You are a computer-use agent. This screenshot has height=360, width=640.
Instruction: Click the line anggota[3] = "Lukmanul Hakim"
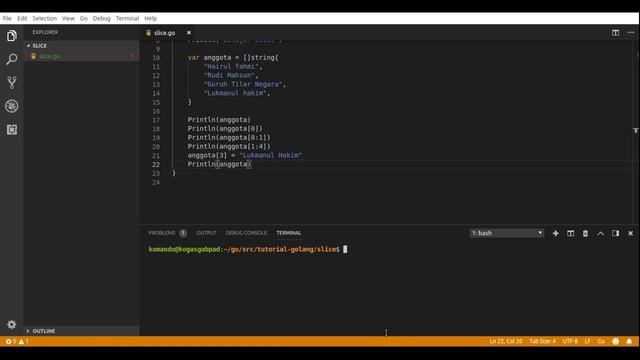pos(245,156)
